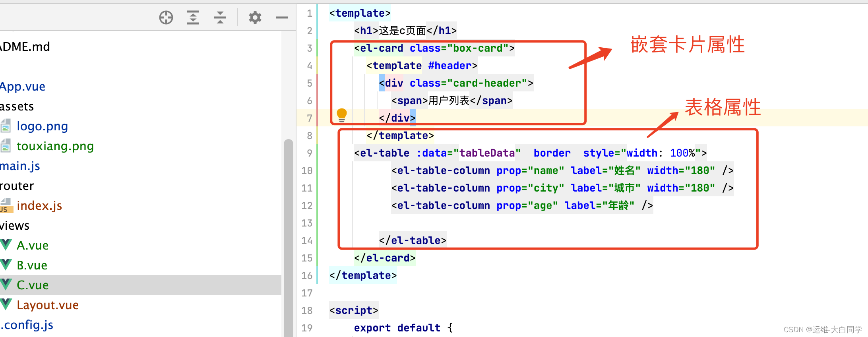The height and width of the screenshot is (337, 868).
Task: Open touxiang.png in the project tree
Action: pos(55,146)
